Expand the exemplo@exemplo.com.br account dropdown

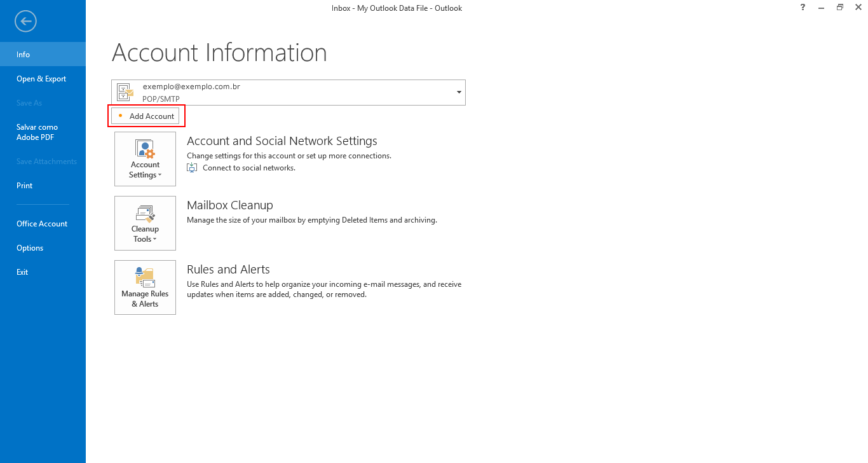(x=459, y=93)
